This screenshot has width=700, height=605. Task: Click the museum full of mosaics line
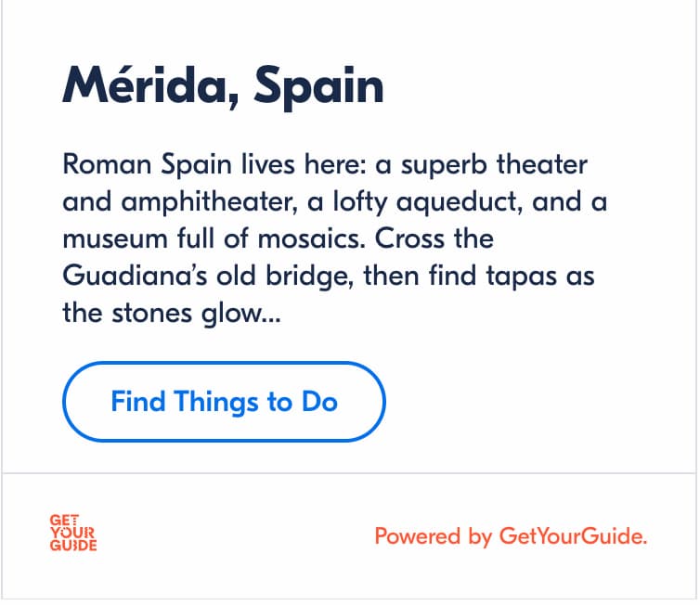pos(278,238)
